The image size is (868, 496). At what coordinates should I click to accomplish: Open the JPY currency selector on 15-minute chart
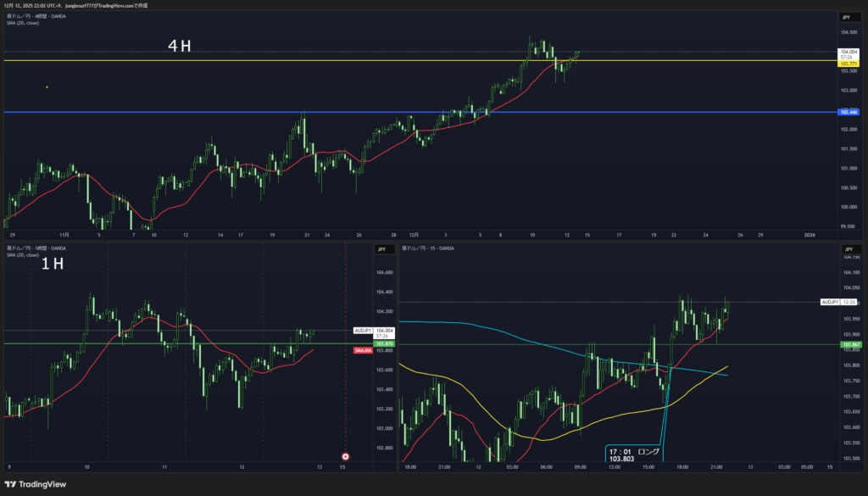tap(846, 249)
